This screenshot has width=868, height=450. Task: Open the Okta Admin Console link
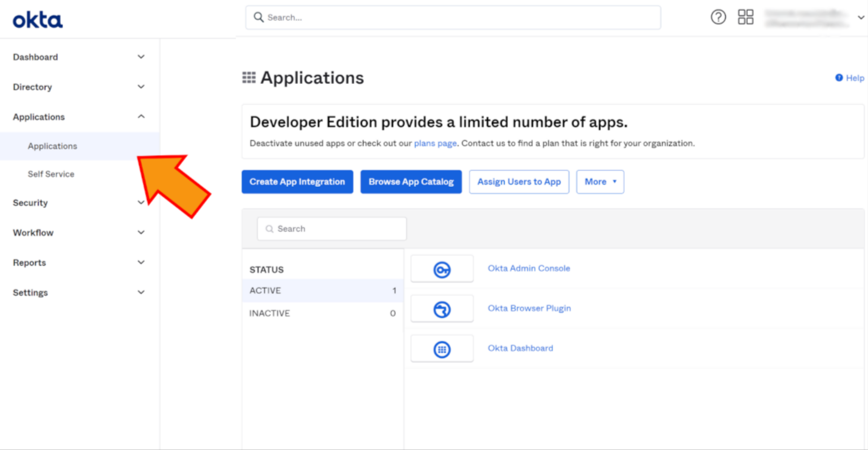pos(529,269)
